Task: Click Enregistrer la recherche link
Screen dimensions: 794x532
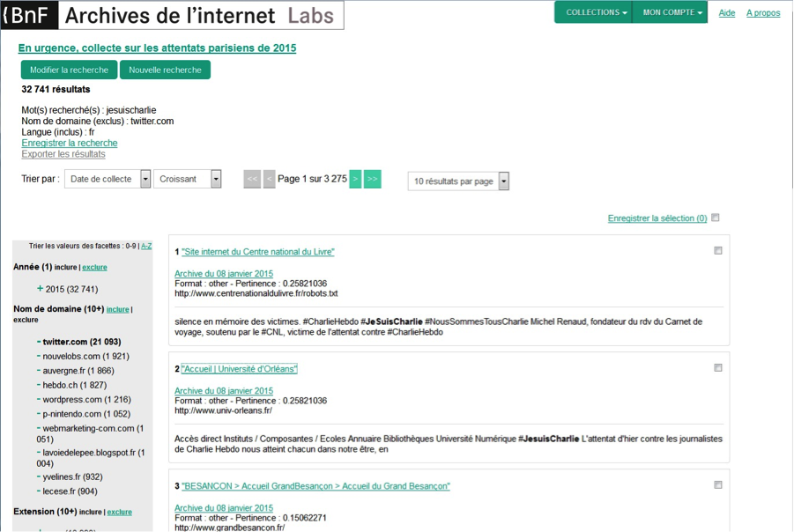Action: pos(70,144)
